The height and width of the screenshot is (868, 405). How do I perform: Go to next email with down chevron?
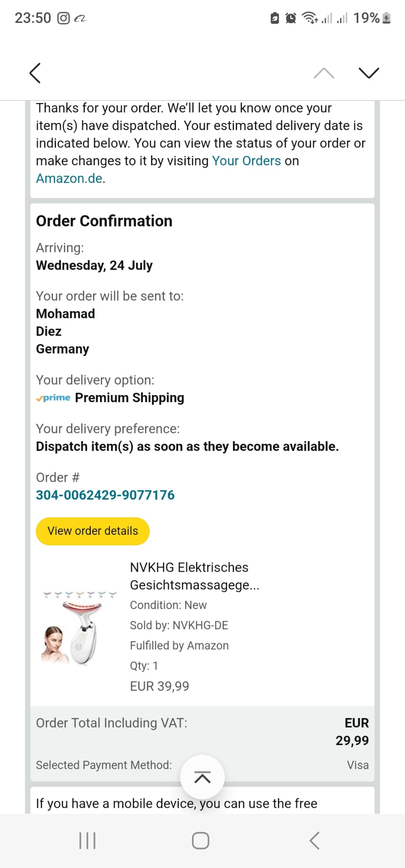point(369,73)
